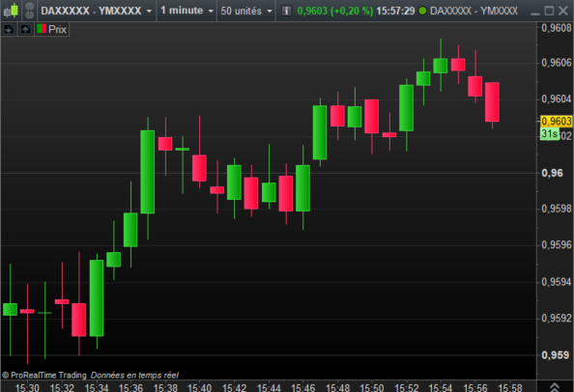Click the 15:32 time axis label
Screen dimensions: 574x392
(x=62, y=387)
